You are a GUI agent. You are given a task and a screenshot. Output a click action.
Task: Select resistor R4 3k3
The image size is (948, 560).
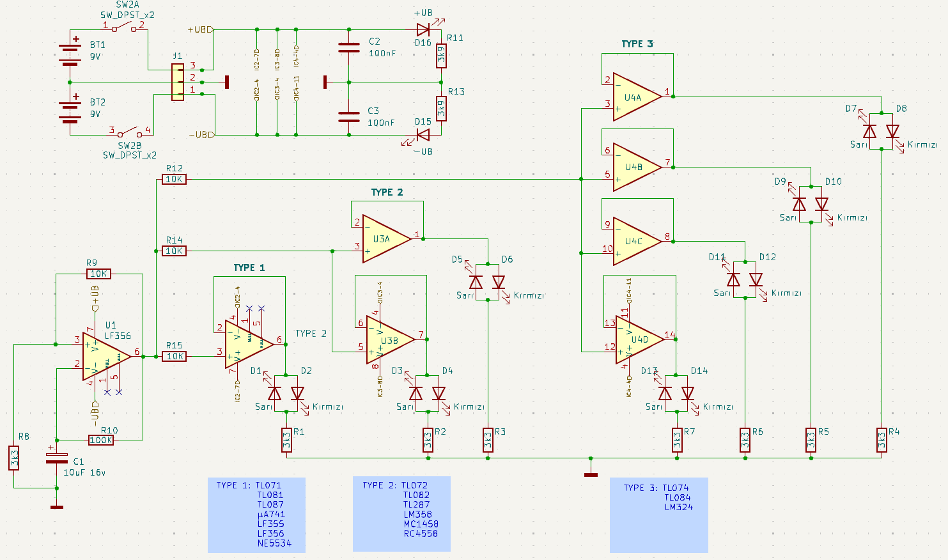coord(882,440)
